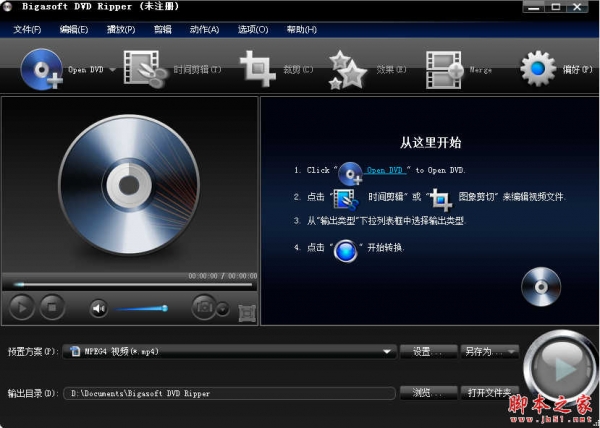Image resolution: width=600 pixels, height=428 pixels.
Task: Take a snapshot with the camera icon
Action: coord(204,307)
